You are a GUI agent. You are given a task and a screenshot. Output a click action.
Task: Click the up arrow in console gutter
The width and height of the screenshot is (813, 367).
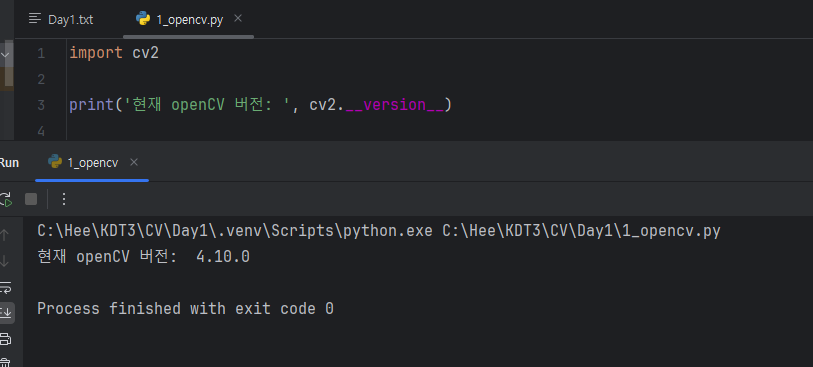4,235
